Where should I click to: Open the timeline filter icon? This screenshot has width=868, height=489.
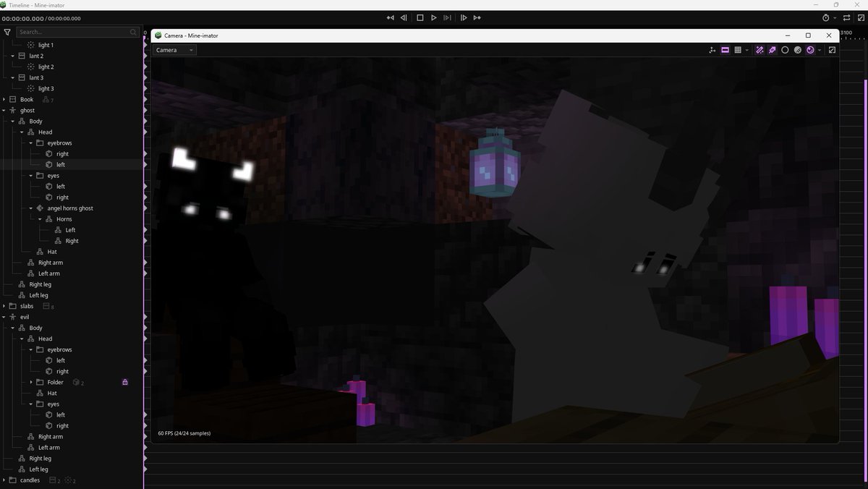(7, 32)
